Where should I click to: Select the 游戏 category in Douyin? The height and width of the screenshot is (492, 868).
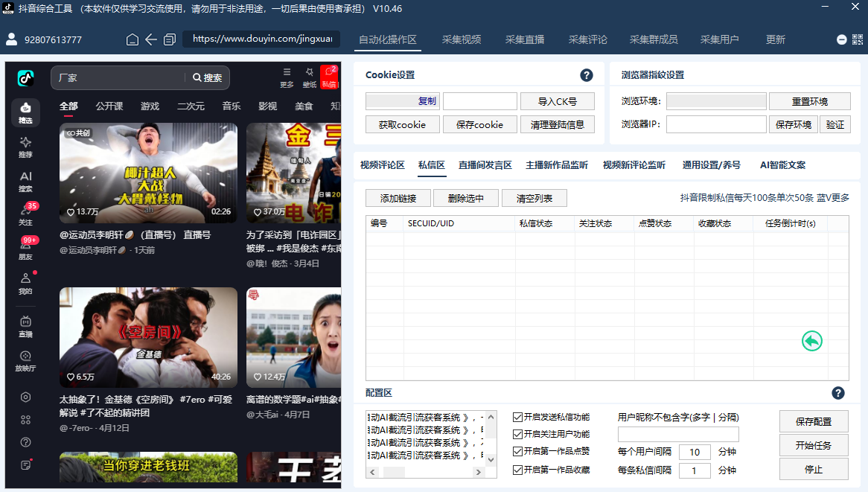click(x=150, y=106)
